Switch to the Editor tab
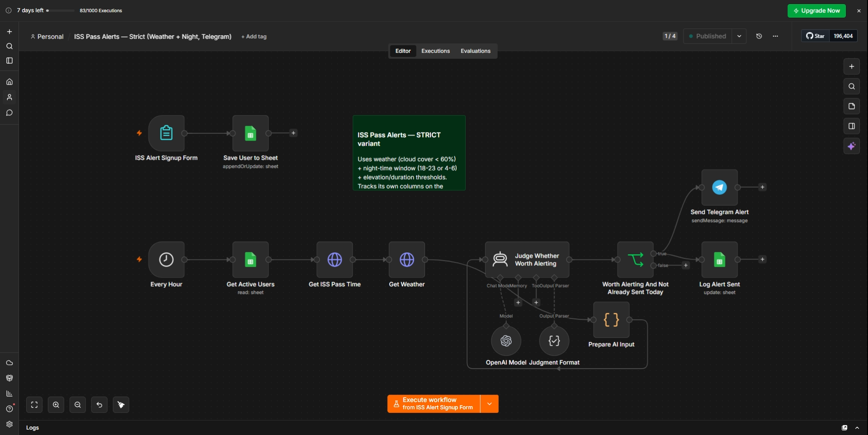This screenshot has width=868, height=435. point(403,51)
